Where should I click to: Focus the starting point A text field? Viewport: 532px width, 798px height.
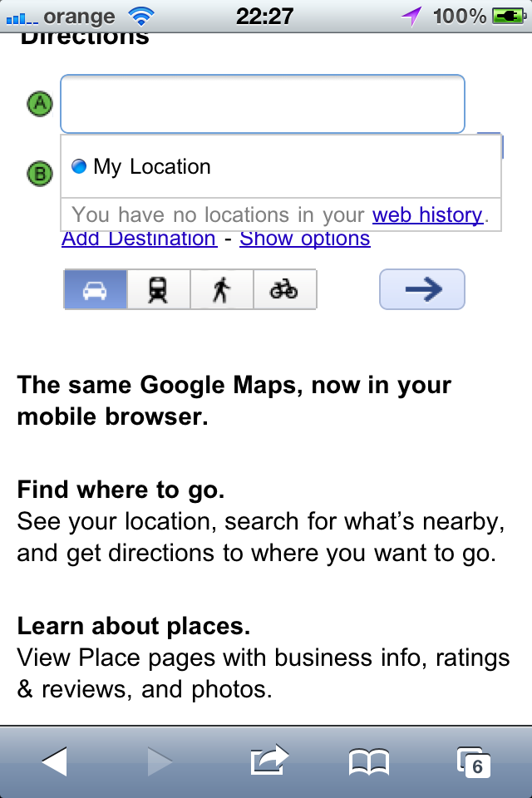tap(263, 105)
